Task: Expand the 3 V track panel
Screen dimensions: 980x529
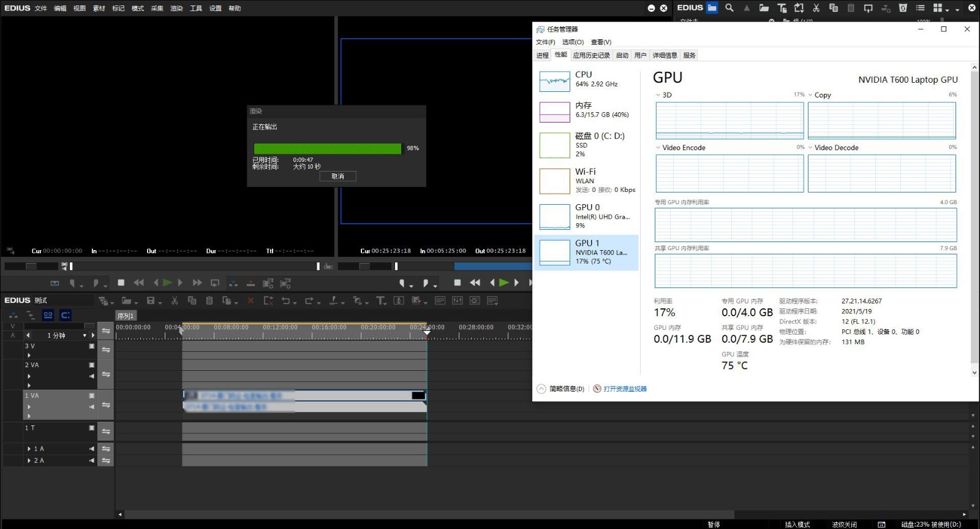Action: tap(29, 355)
